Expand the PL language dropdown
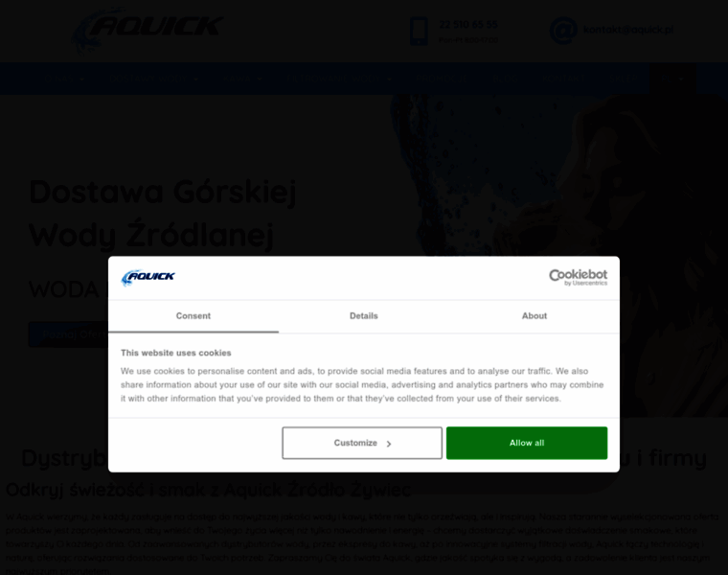Screen dimensions: 728x575 [672, 79]
